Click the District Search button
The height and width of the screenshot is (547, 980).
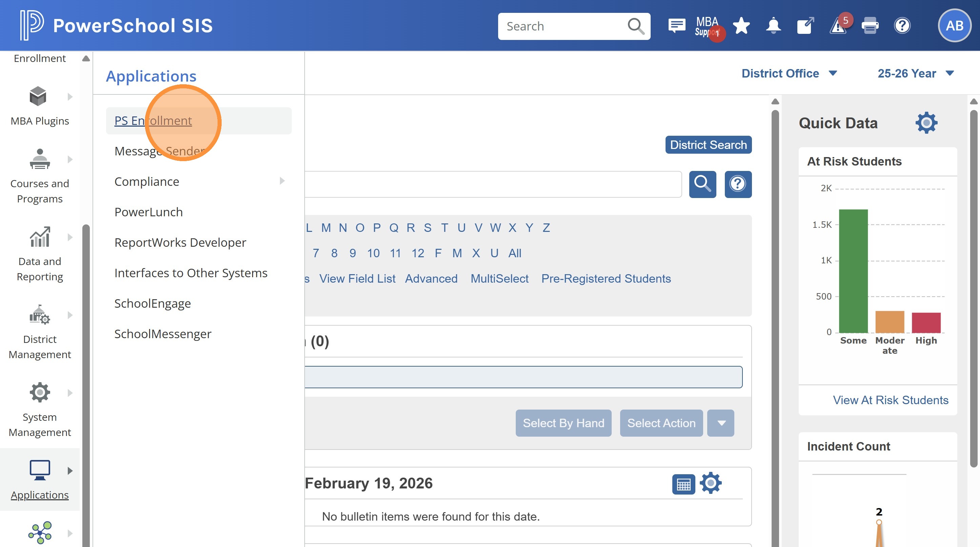pos(708,145)
